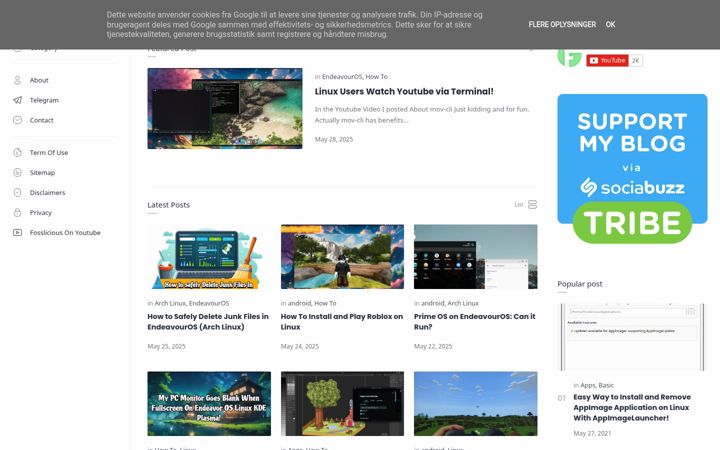This screenshot has width=720, height=450.
Task: Click the May 25, 2025 post date
Action: click(166, 346)
